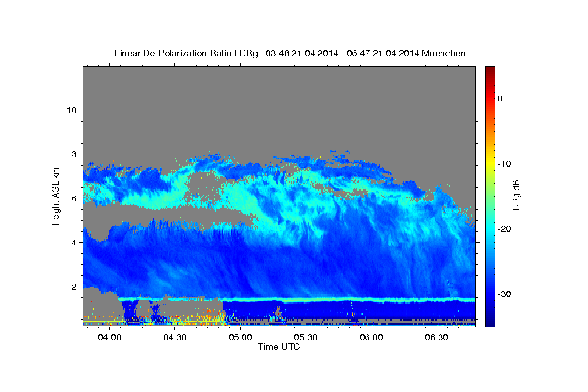Select the '04:00' time axis label
The image size is (588, 392).
click(x=110, y=338)
